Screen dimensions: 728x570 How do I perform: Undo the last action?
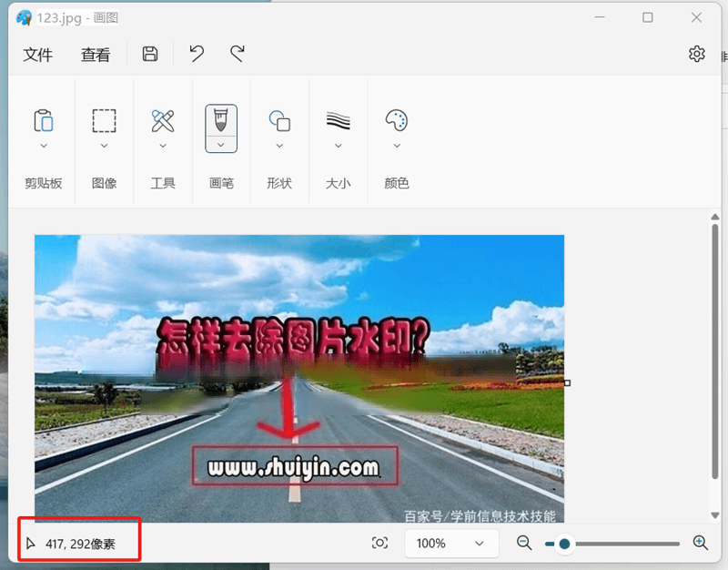(197, 55)
